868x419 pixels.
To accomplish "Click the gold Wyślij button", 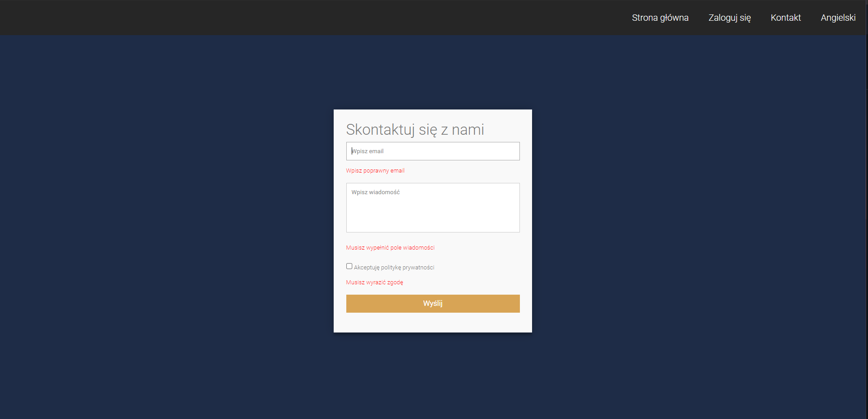I will 432,303.
